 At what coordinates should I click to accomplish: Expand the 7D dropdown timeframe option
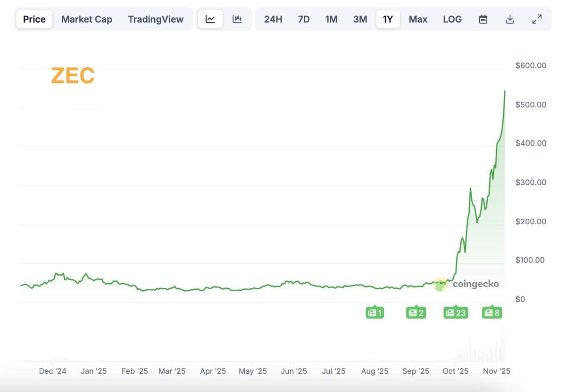(x=303, y=19)
